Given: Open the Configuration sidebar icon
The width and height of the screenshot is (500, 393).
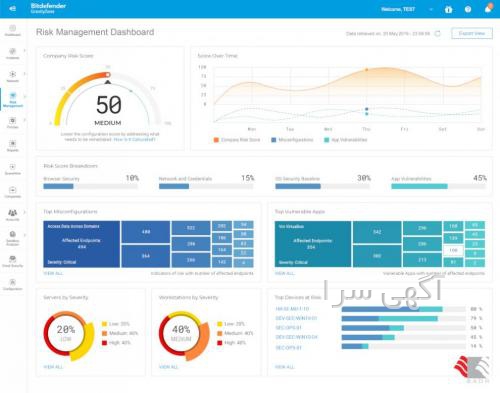Looking at the screenshot, I should click(13, 284).
